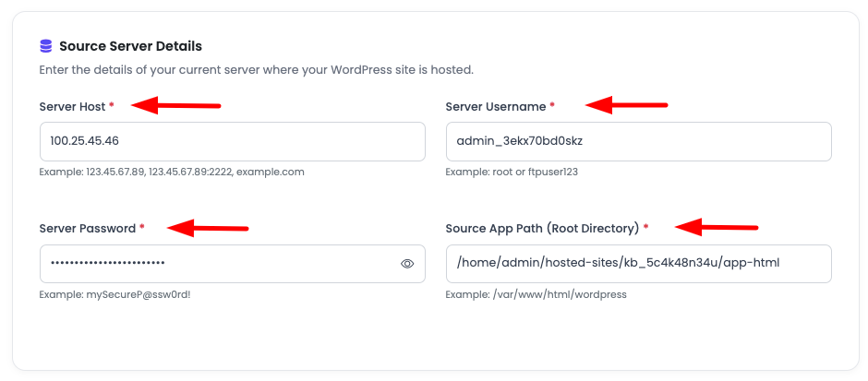This screenshot has height=381, width=868.
Task: Click the Server Username input field
Action: pyautogui.click(x=637, y=141)
